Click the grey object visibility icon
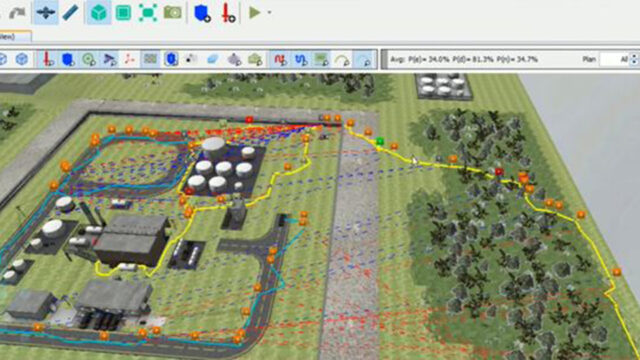Viewport: 640px width, 360px height. pyautogui.click(x=234, y=60)
